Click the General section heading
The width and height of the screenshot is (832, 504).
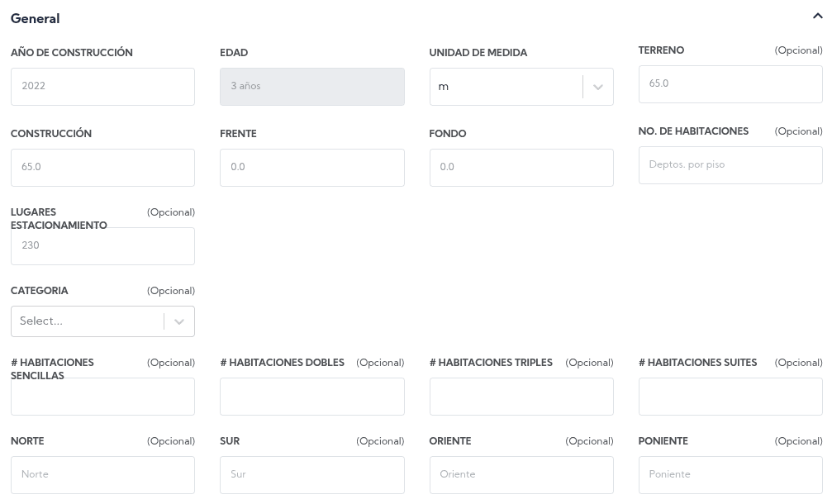[x=36, y=18]
